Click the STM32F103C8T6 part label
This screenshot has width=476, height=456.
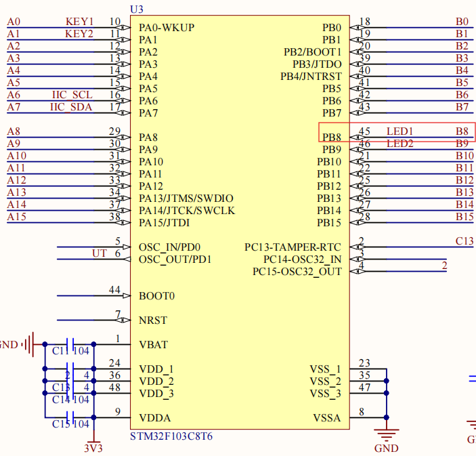click(x=171, y=436)
